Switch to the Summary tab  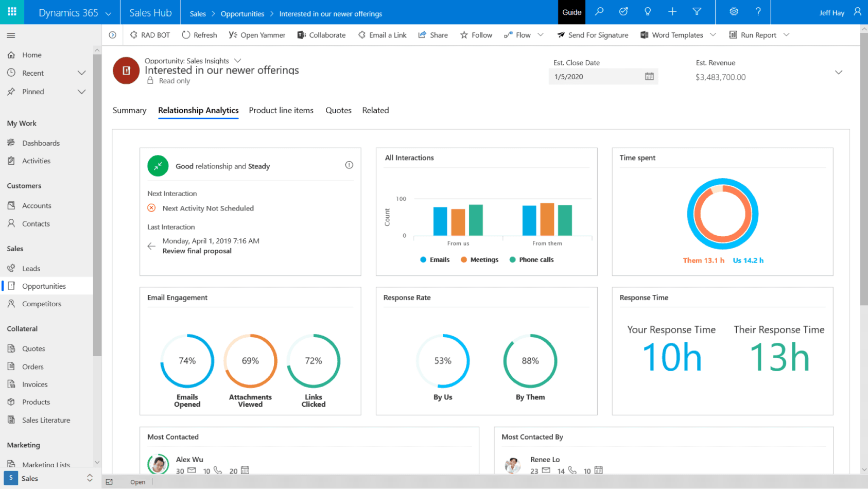129,110
